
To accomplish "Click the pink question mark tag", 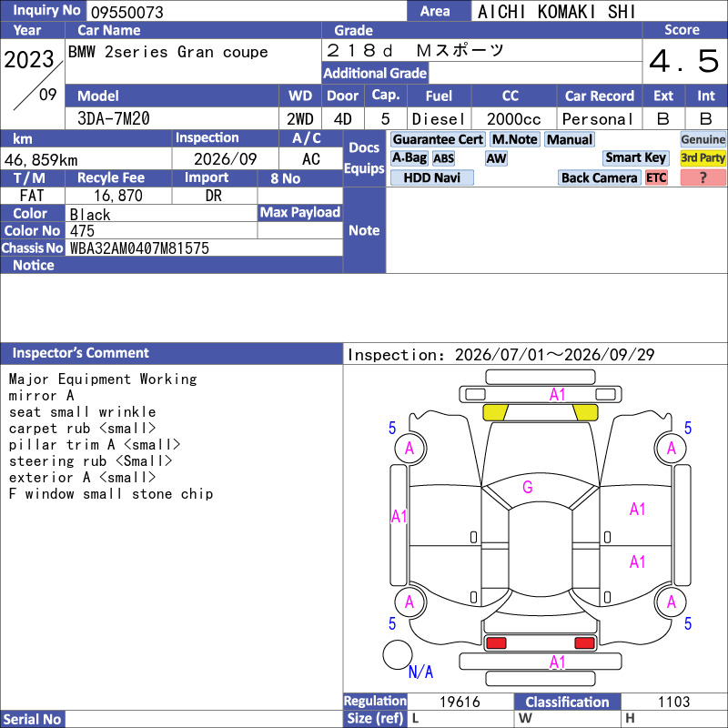I will [x=703, y=177].
